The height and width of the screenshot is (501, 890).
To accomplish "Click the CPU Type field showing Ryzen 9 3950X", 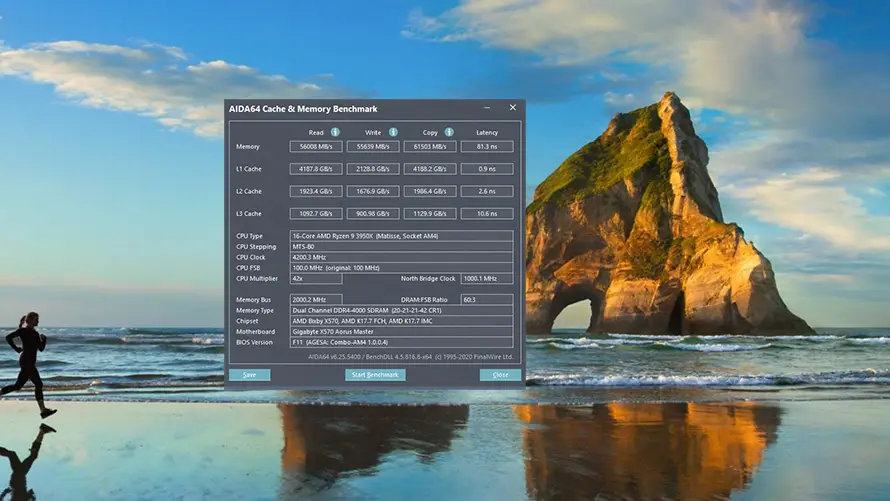I will (x=401, y=236).
